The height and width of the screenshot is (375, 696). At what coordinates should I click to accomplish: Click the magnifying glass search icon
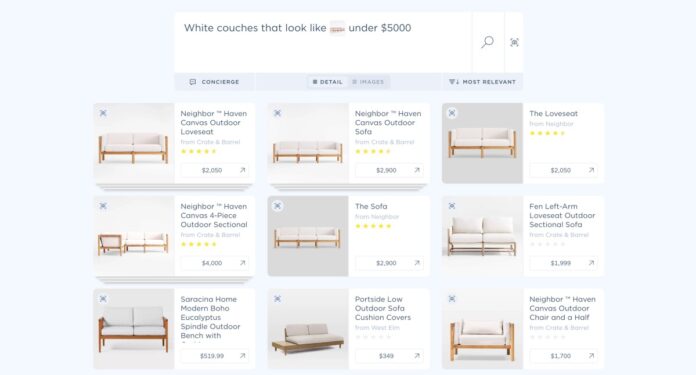click(x=487, y=42)
